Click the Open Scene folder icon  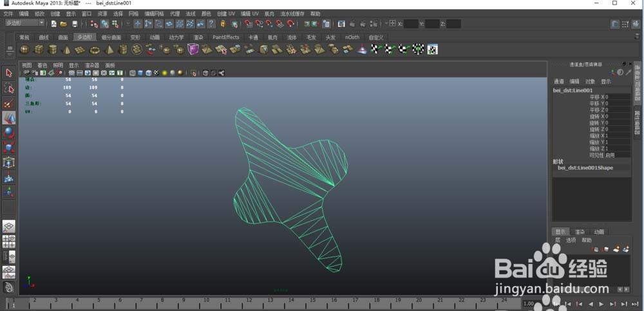tap(64, 24)
